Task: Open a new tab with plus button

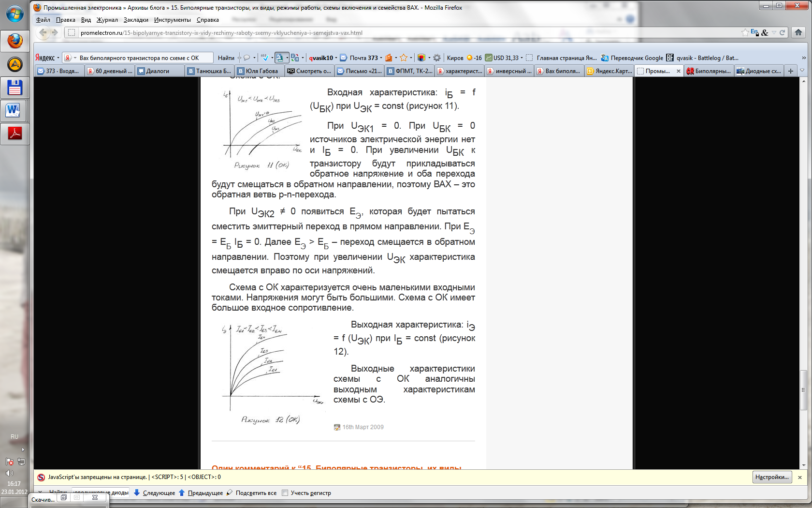Action: [791, 71]
